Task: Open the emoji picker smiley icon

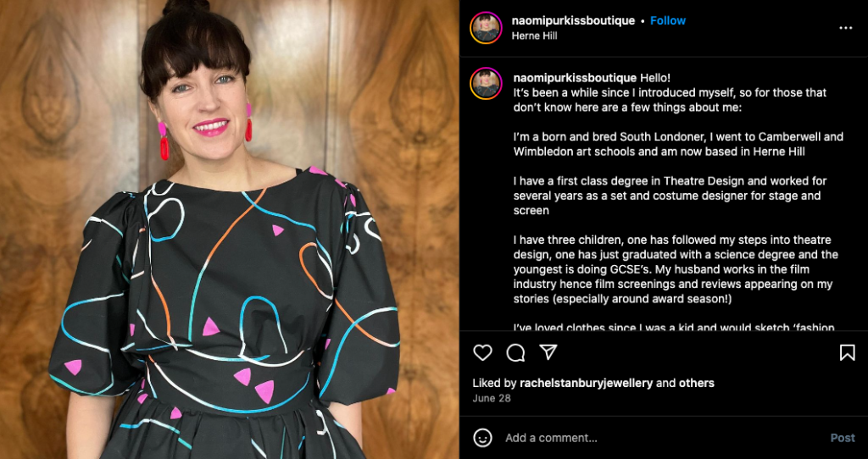Action: 482,438
